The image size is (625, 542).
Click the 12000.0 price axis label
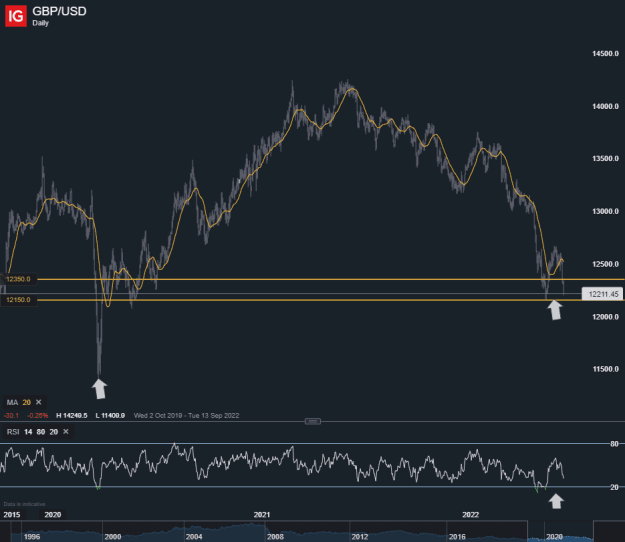click(605, 317)
